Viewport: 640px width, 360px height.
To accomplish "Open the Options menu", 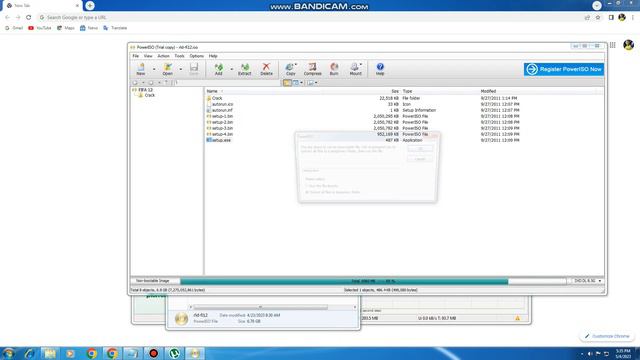I will click(196, 56).
